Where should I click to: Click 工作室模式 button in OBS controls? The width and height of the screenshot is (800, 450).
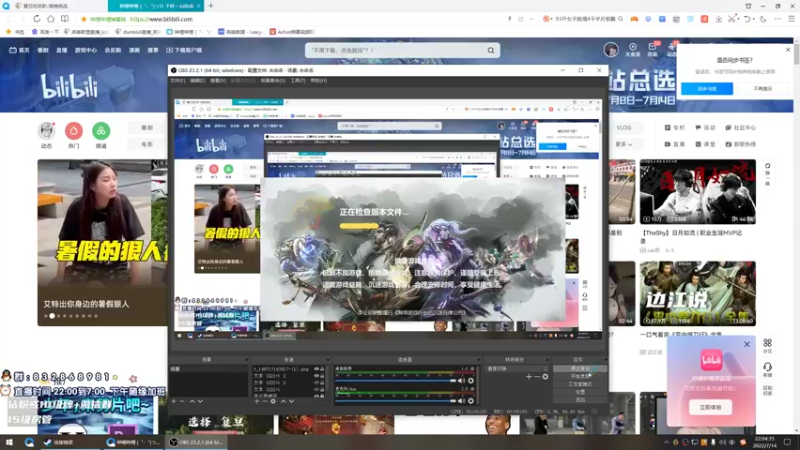tap(580, 384)
